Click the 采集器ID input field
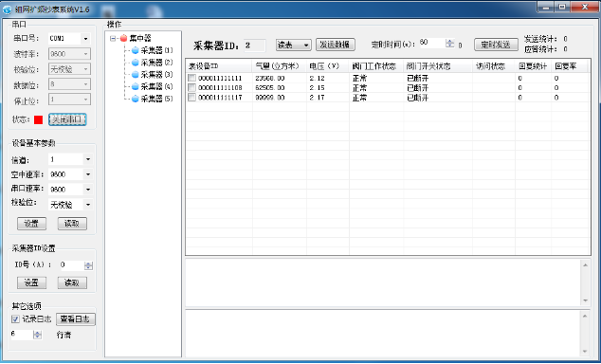 (x=255, y=45)
